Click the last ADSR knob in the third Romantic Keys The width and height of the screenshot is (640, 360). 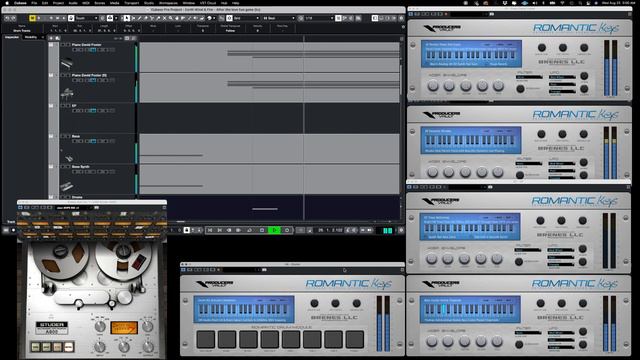tap(497, 259)
